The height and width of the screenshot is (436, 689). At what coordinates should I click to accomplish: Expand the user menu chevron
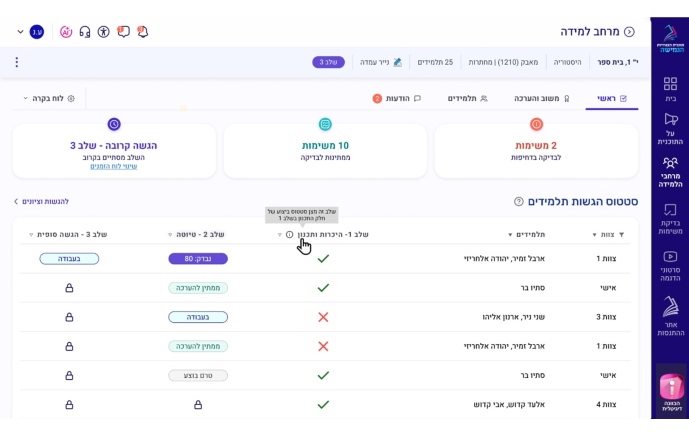coord(20,32)
